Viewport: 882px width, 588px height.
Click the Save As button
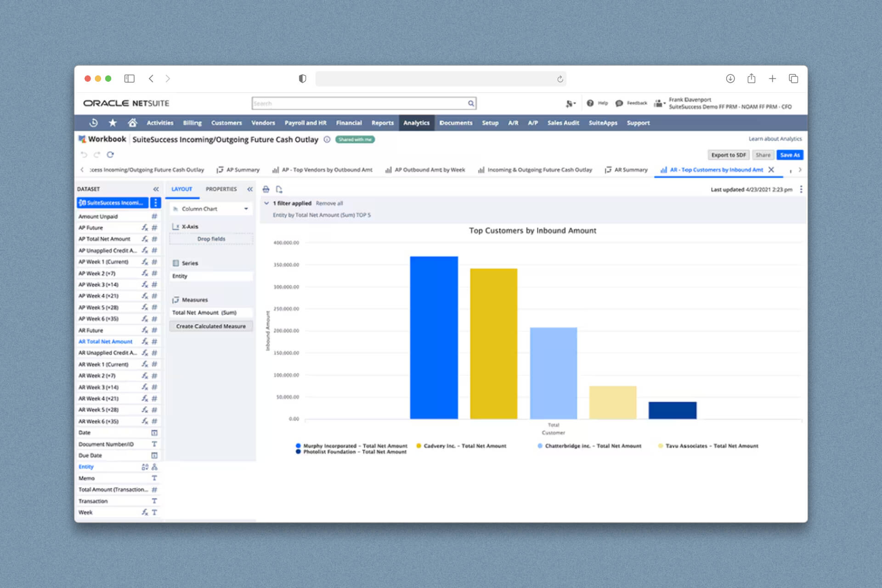click(x=790, y=155)
